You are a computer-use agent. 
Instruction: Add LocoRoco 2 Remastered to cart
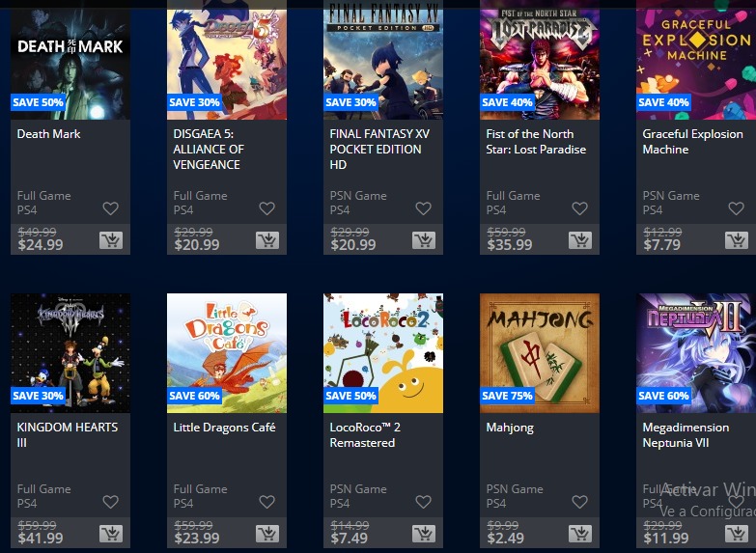[x=424, y=534]
